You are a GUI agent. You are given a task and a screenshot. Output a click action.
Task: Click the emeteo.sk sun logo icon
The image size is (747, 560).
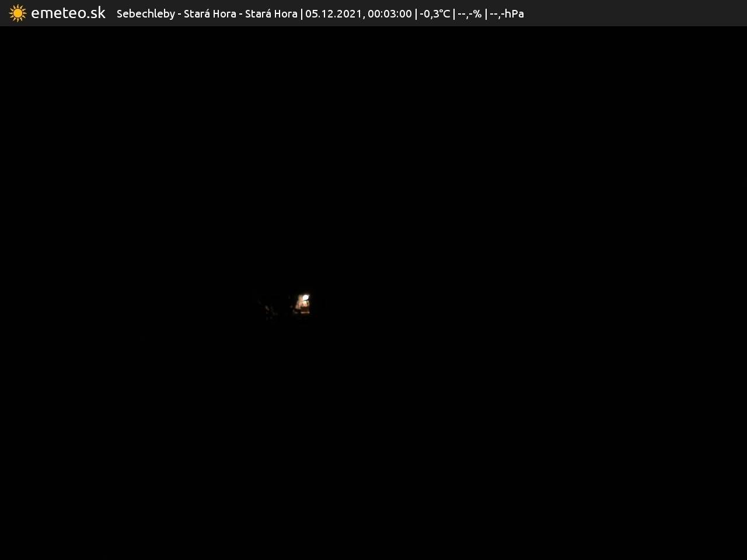[x=18, y=13]
